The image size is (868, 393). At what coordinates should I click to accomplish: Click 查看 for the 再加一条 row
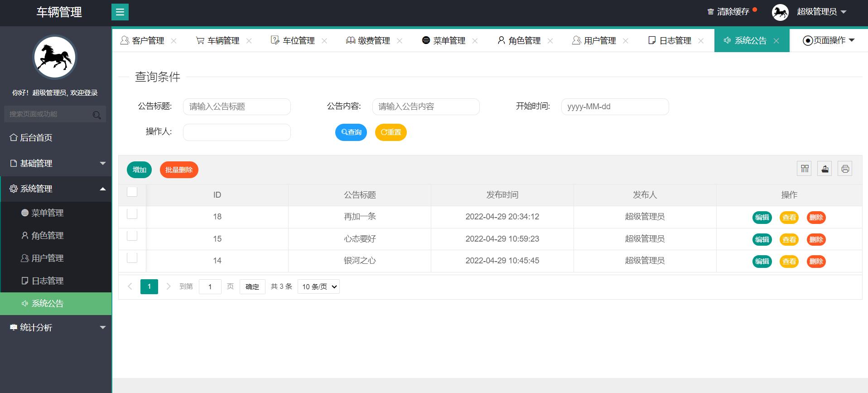click(789, 218)
